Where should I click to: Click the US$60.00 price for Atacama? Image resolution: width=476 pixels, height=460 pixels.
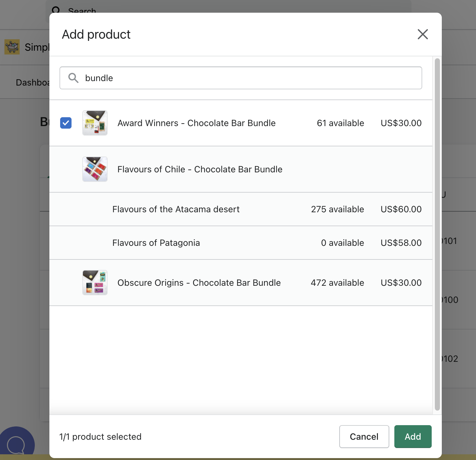[401, 209]
